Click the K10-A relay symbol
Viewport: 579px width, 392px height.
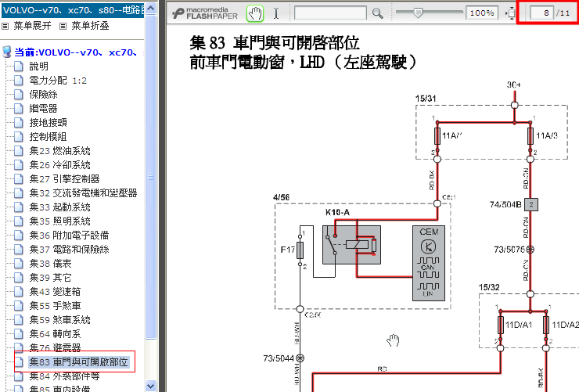351,245
